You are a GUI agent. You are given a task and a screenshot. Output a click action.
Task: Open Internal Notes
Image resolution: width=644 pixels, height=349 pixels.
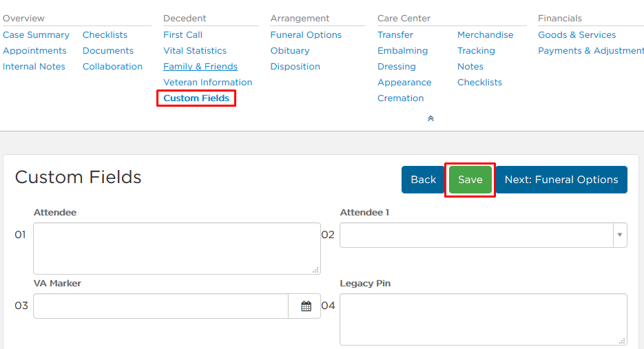34,67
